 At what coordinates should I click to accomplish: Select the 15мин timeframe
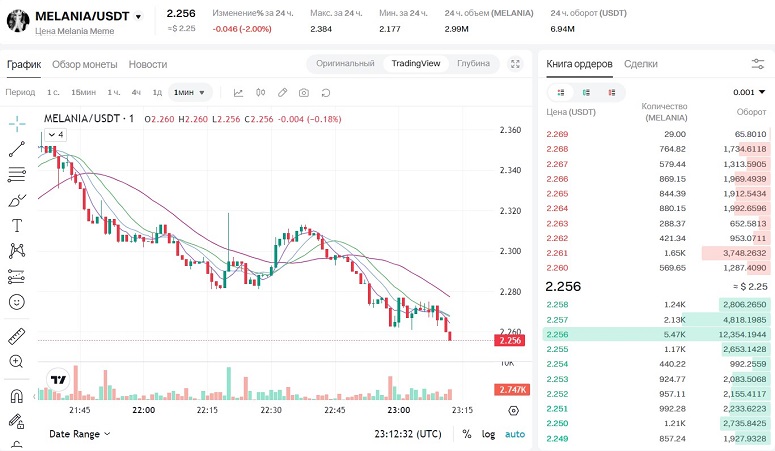click(83, 92)
